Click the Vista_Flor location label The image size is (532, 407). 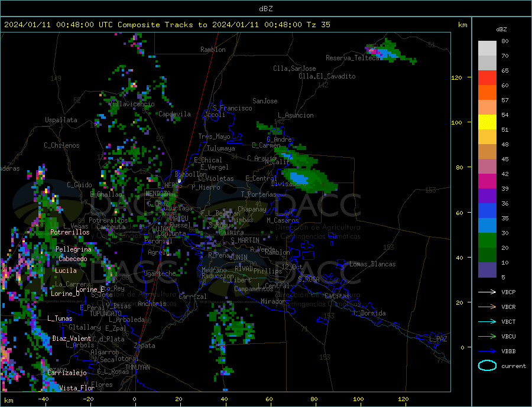coord(77,388)
